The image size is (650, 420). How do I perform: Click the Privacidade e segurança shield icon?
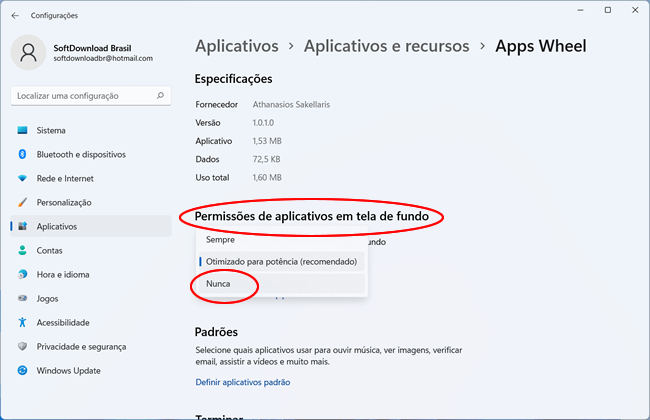22,346
